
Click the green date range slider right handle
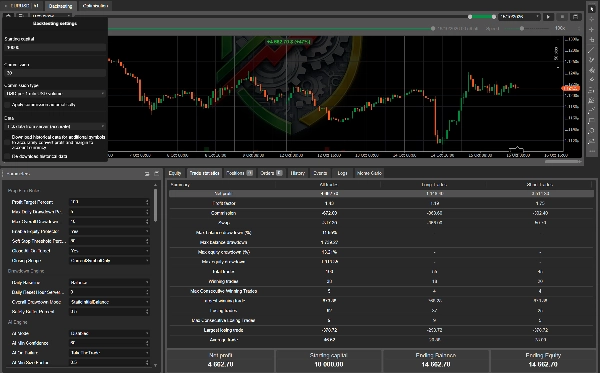point(494,17)
